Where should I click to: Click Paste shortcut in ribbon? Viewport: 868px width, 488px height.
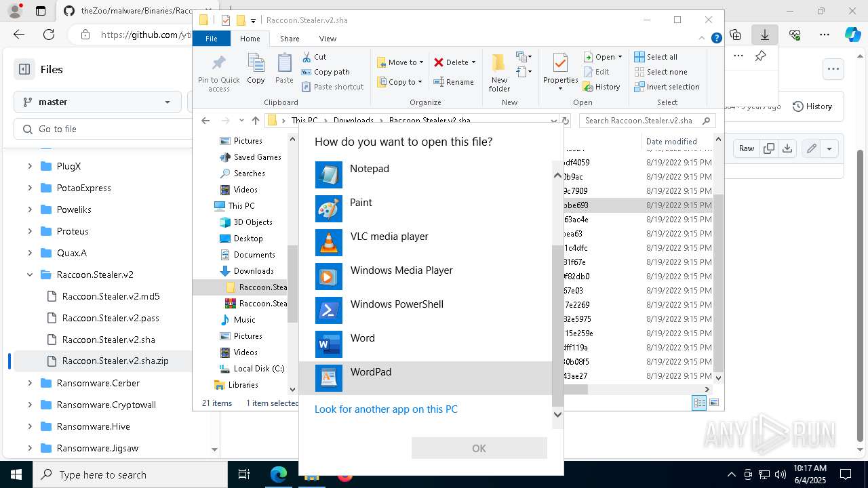click(332, 87)
